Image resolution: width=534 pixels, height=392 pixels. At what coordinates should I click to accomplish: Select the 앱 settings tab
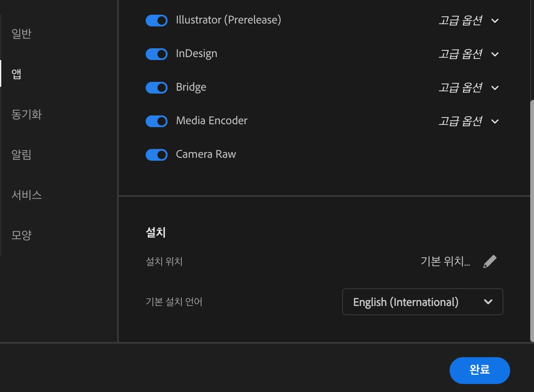17,74
